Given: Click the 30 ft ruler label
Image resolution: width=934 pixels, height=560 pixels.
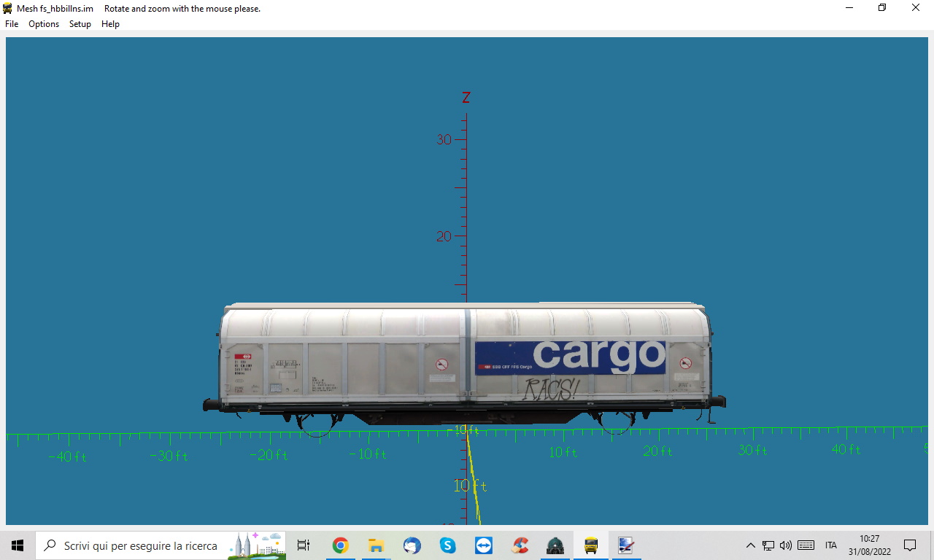Looking at the screenshot, I should coord(752,451).
